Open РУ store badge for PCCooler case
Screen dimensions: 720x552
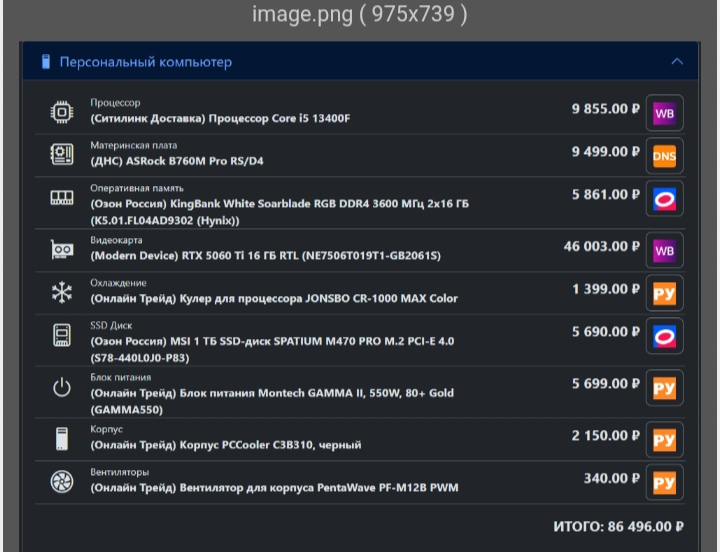664,439
